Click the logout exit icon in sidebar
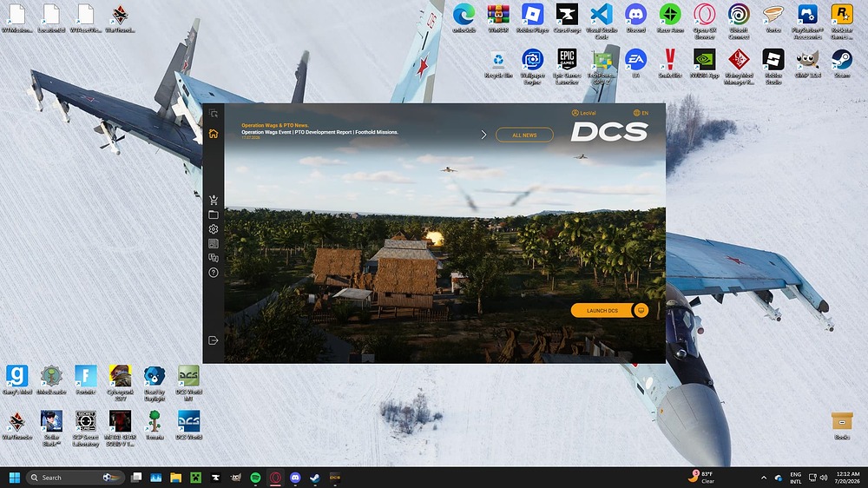 point(214,340)
